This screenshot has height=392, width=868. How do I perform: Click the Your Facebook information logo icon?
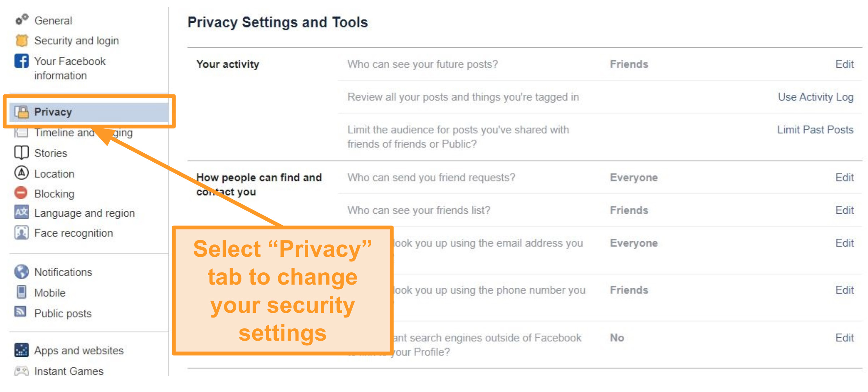[x=22, y=61]
